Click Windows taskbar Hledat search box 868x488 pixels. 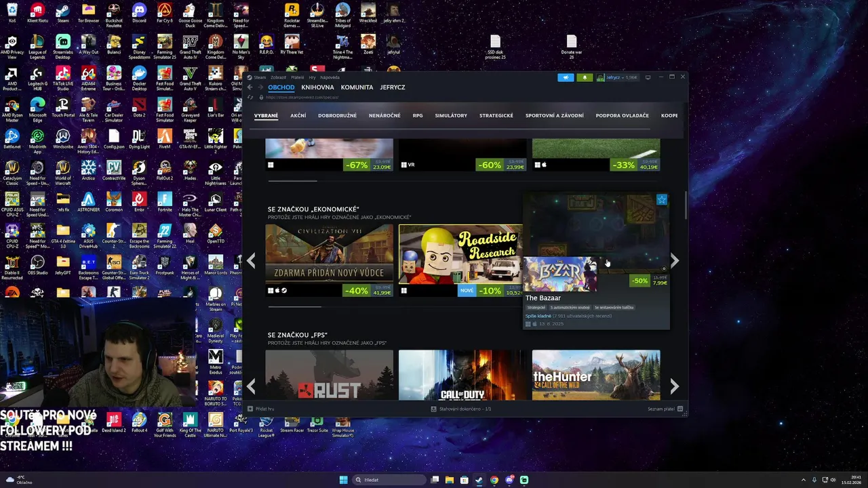(x=389, y=480)
